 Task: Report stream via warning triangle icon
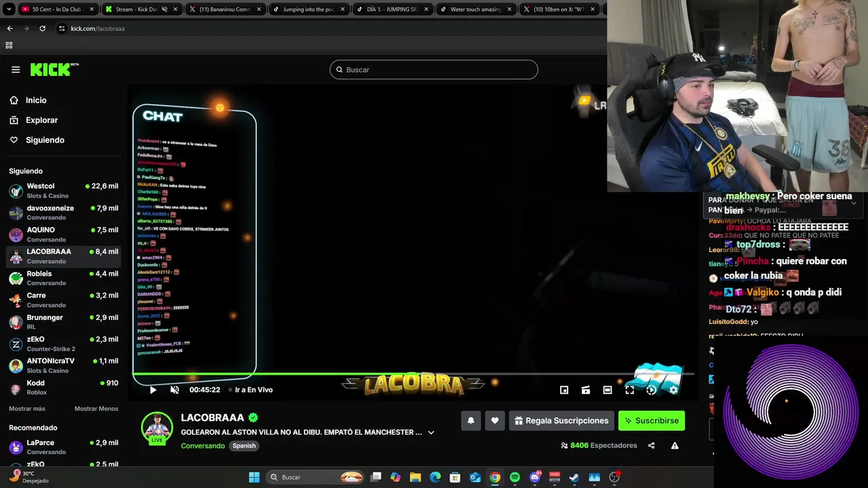pos(675,445)
